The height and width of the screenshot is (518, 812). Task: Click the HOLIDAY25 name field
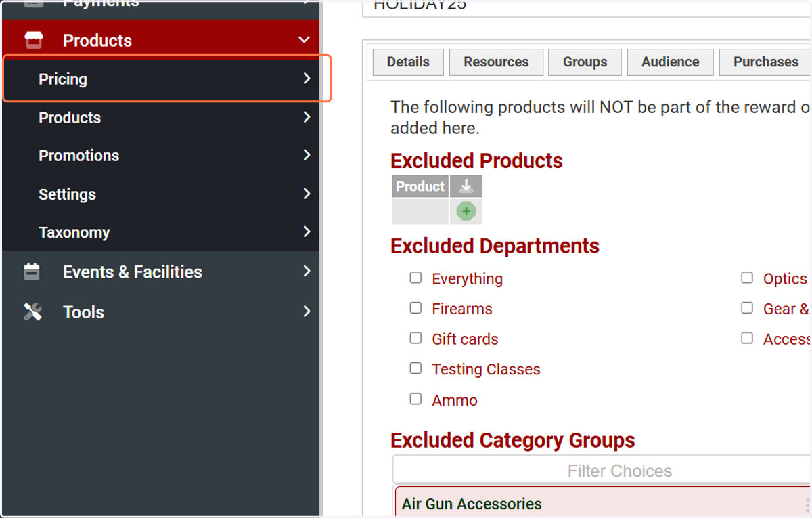pyautogui.click(x=587, y=7)
